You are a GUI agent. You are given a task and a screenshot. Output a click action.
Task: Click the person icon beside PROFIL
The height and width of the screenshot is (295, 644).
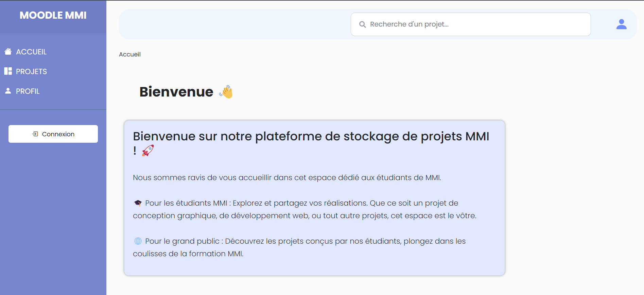[x=8, y=91]
